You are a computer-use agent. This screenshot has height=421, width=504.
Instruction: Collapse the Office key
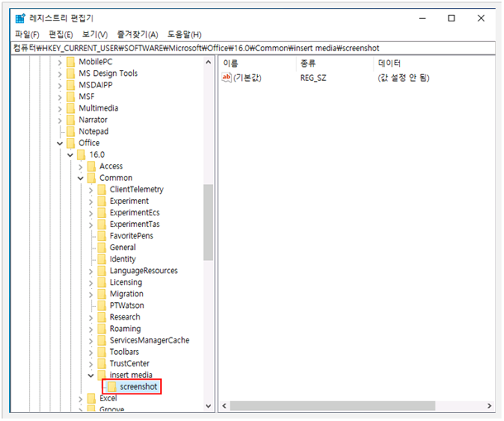pos(59,144)
